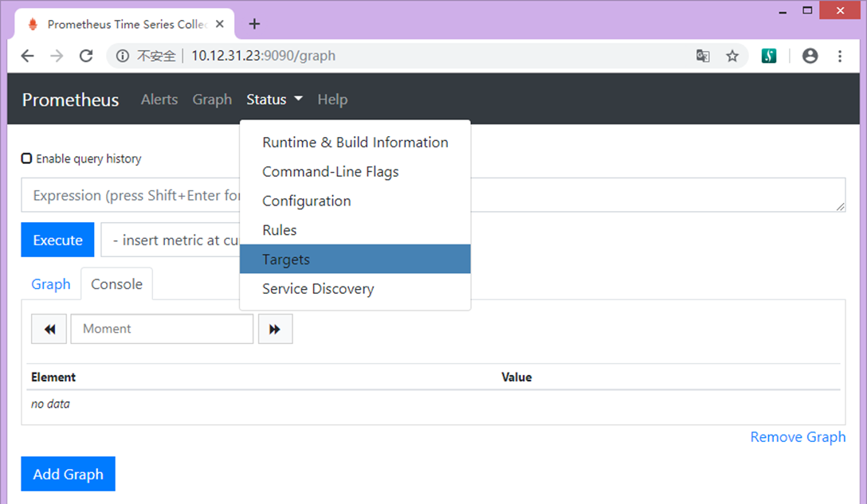
Task: Open the Alerts page
Action: click(159, 100)
